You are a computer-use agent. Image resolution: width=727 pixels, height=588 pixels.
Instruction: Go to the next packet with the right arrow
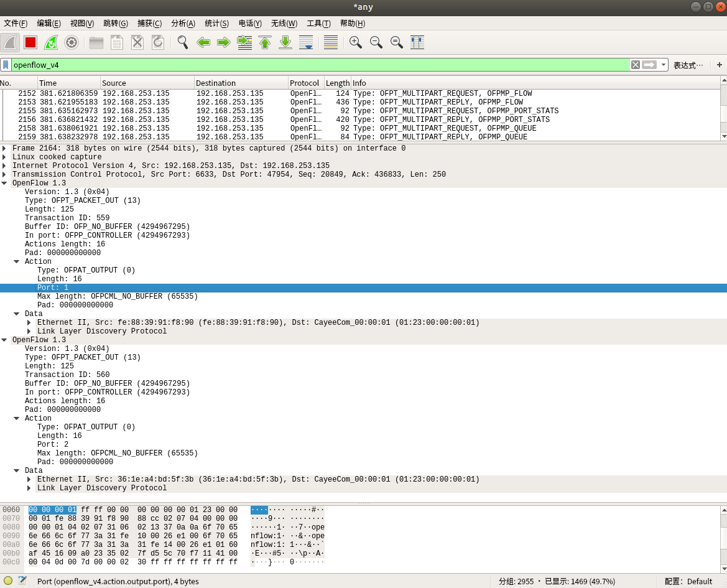coord(223,43)
